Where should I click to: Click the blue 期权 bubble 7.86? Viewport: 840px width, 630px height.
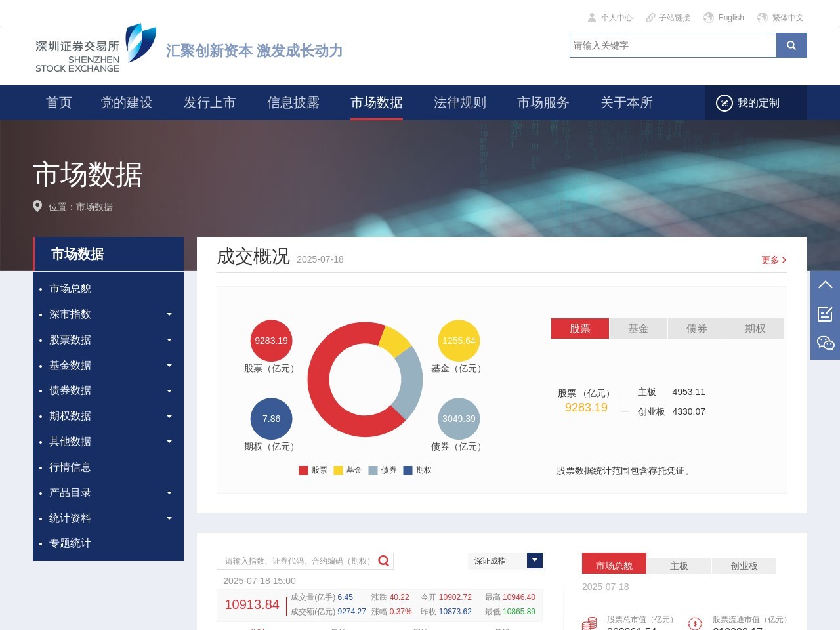point(271,419)
